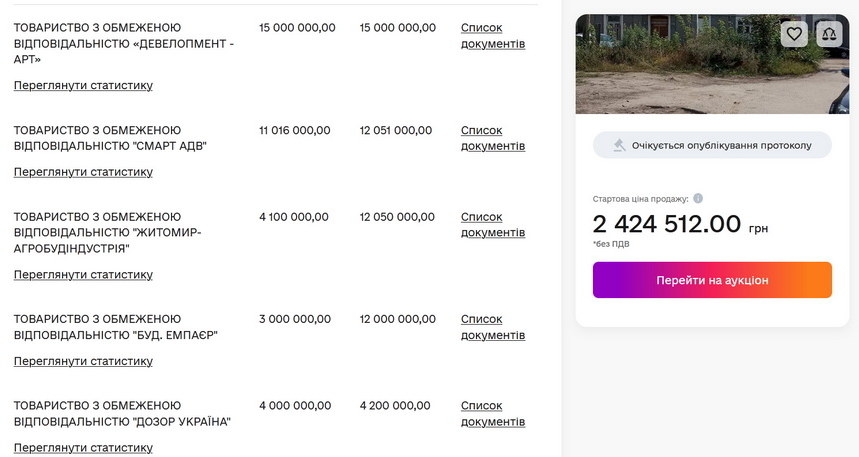View statistics for ДЕВЕЛОПМЕНТ - АРТ bidder

(x=83, y=86)
